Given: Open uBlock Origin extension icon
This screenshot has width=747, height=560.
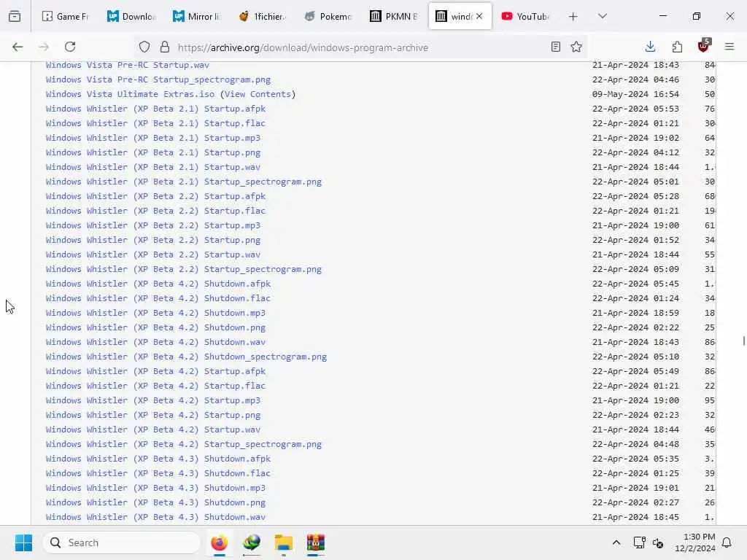Looking at the screenshot, I should (704, 46).
